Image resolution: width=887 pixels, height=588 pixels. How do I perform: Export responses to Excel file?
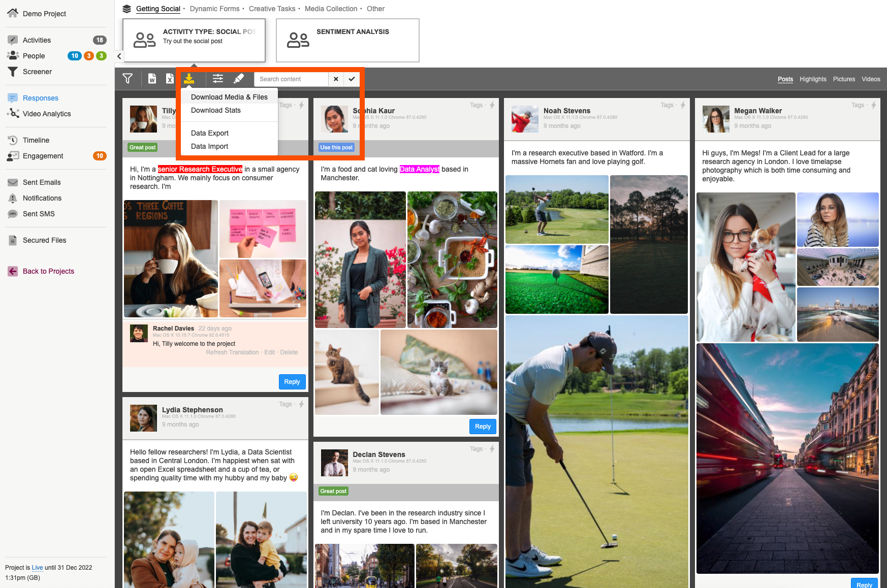coord(170,79)
